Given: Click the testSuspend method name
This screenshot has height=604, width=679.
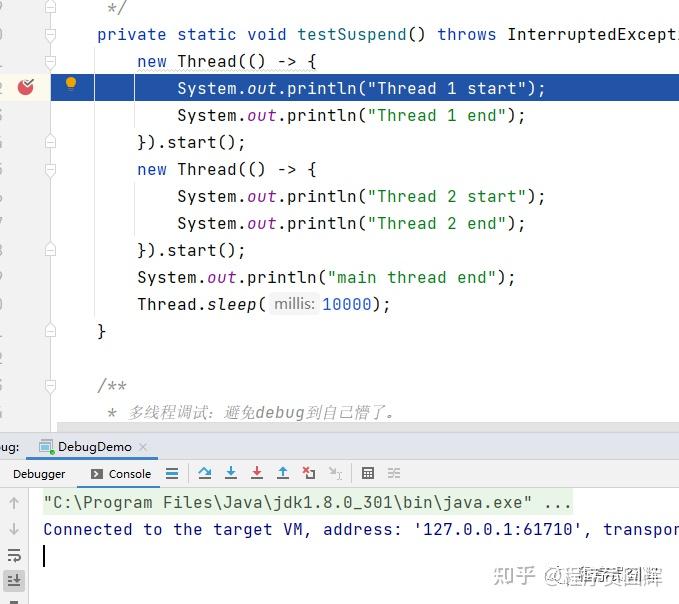Looking at the screenshot, I should [352, 34].
